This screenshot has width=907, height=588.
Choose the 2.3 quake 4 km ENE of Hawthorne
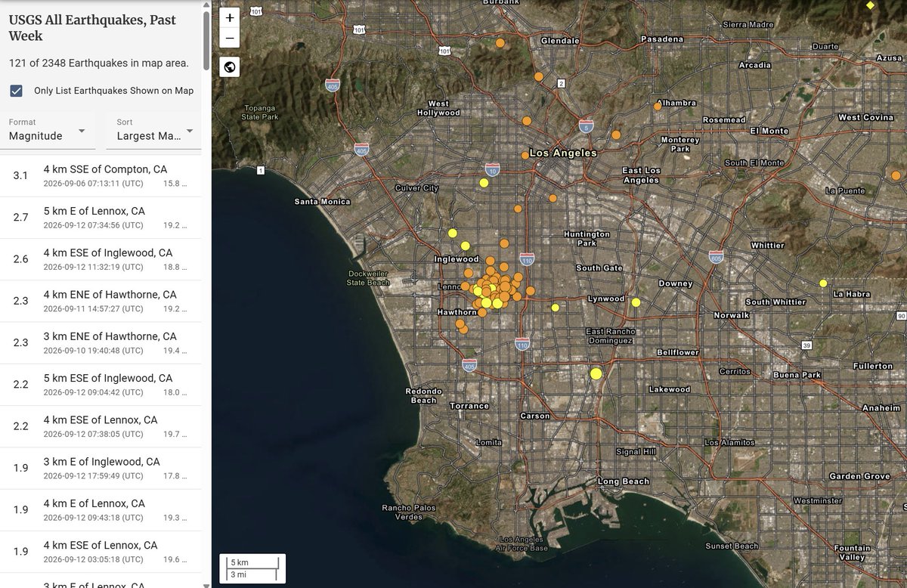tap(101, 302)
